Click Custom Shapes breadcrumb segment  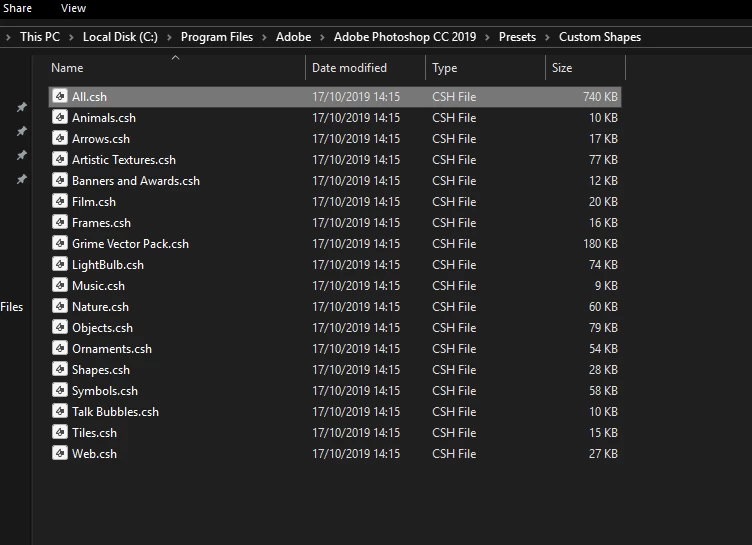[x=599, y=37]
